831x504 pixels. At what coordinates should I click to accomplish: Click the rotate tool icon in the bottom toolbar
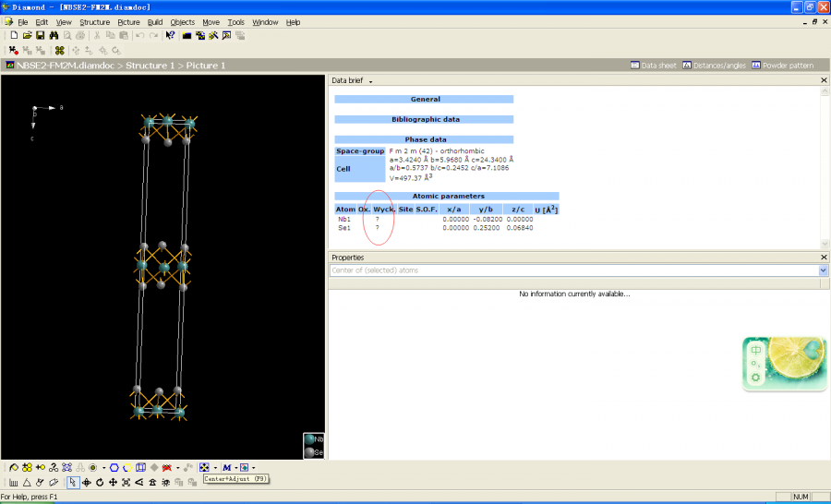click(100, 482)
